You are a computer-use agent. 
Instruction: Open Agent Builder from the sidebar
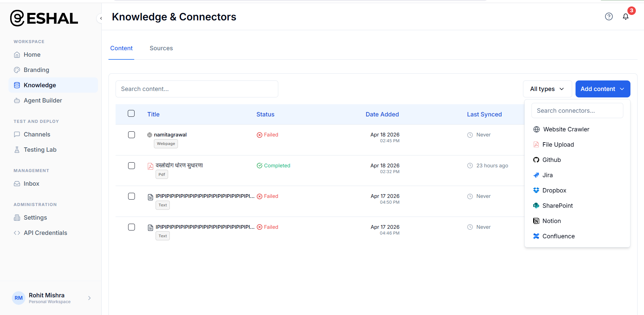pos(43,100)
